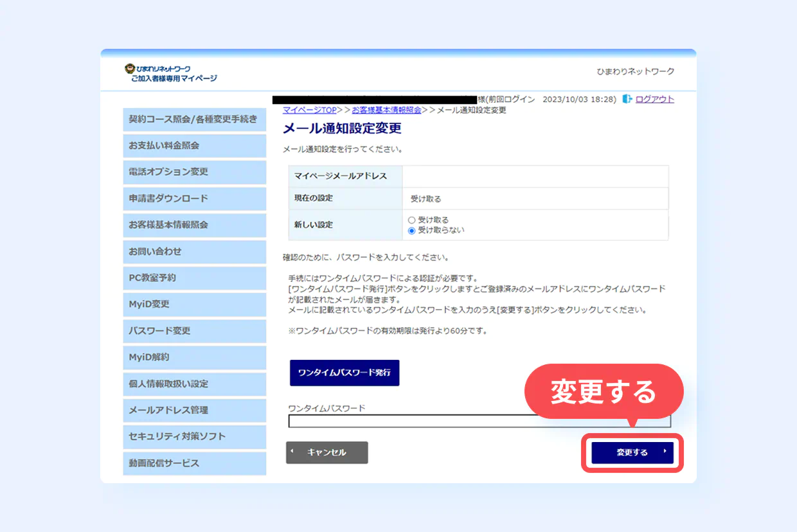797x532 pixels.
Task: Select 電話オプション変更 in the sidebar
Action: point(194,172)
